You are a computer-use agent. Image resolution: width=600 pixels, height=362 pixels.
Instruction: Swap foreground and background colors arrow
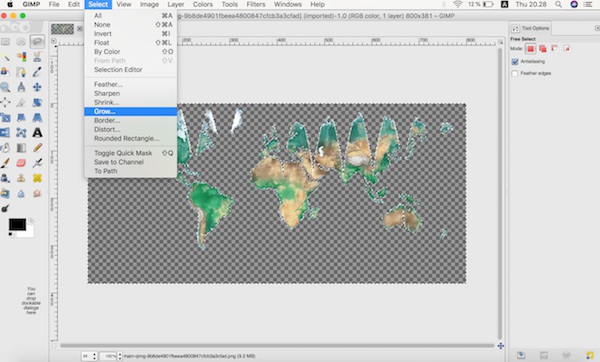click(31, 221)
